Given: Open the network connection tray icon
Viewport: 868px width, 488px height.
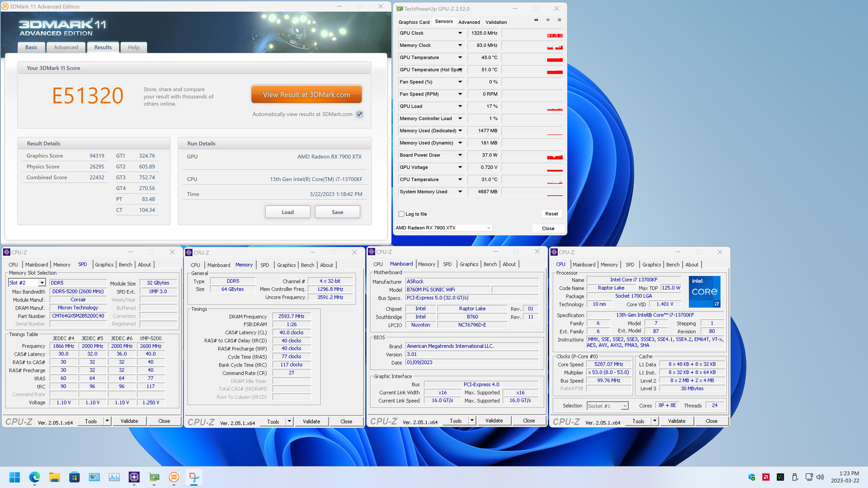Looking at the screenshot, I should coord(809,477).
